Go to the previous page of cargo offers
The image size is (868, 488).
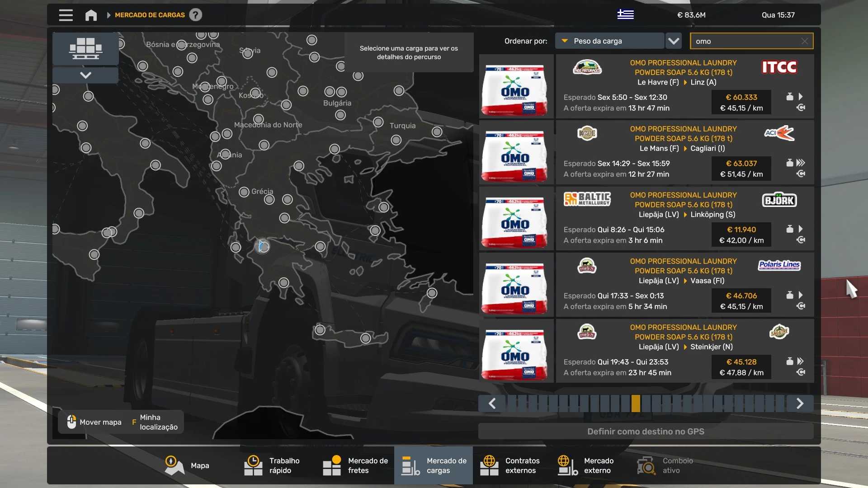(492, 404)
